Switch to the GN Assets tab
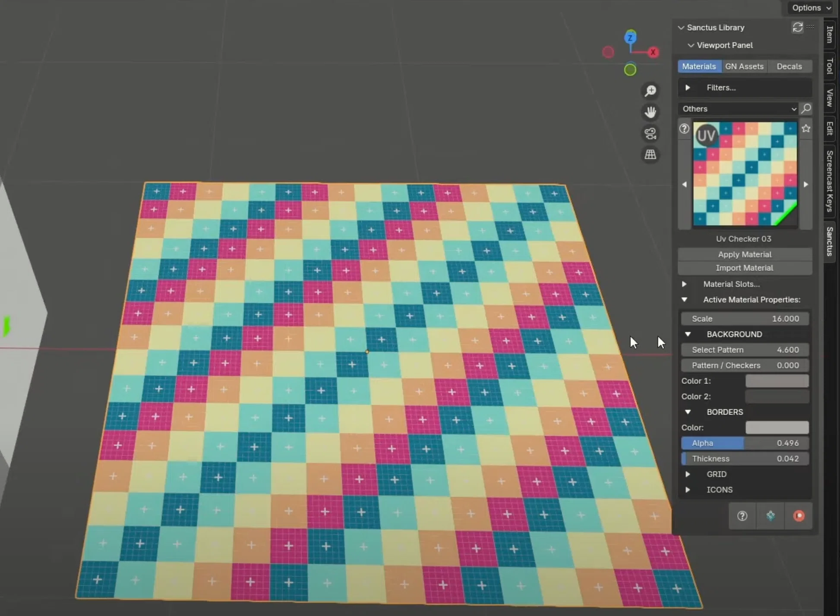Image resolution: width=840 pixels, height=616 pixels. pyautogui.click(x=744, y=66)
